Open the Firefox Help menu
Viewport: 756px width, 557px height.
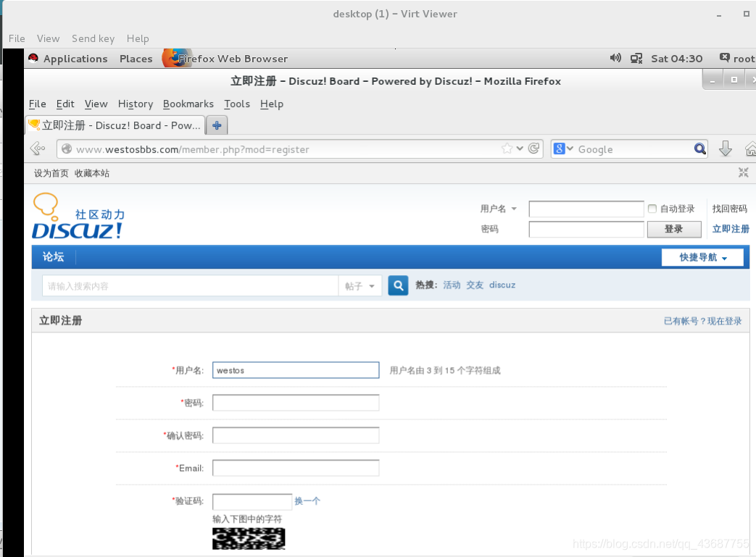[x=271, y=104]
